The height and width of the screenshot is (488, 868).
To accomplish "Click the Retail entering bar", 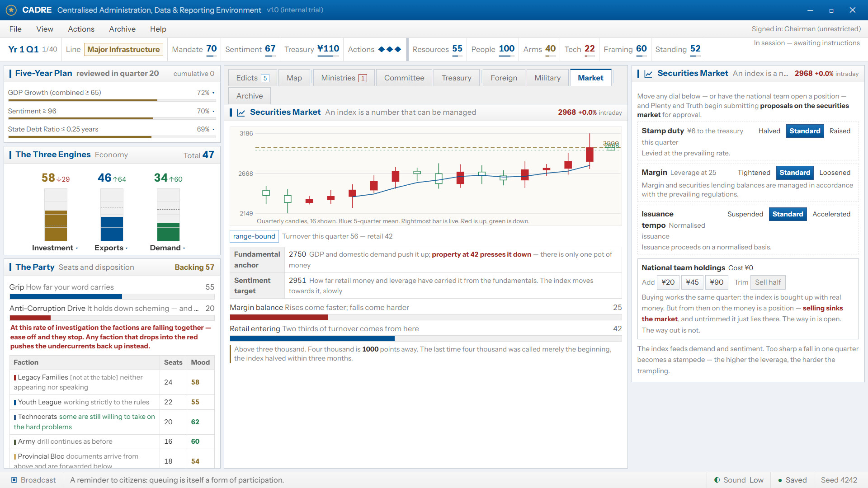I will [x=425, y=338].
